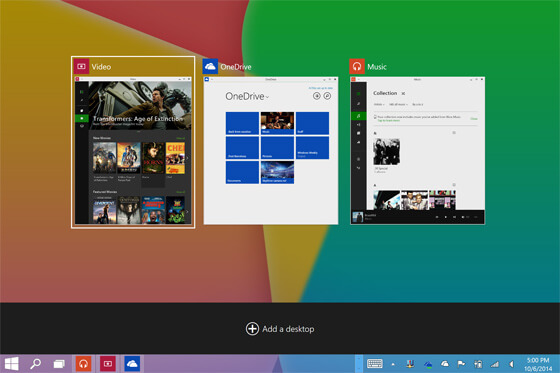Viewport: 560px width, 373px height.
Task: Switch to the OneDrive window thumbnail
Action: (271, 150)
